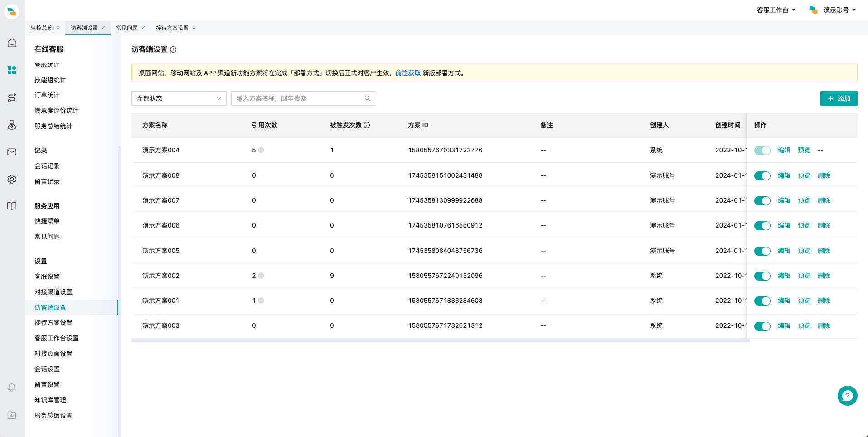This screenshot has width=868, height=437.
Task: Open the book knowledge icon in left rail
Action: (12, 206)
